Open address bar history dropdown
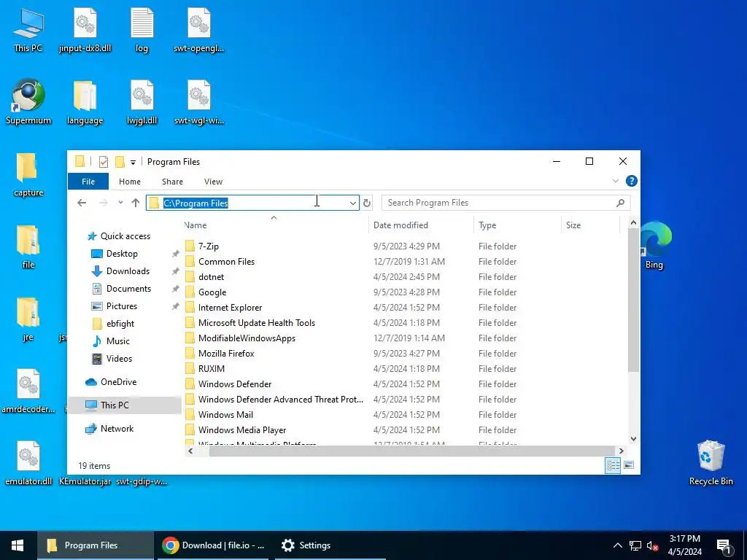 [352, 203]
